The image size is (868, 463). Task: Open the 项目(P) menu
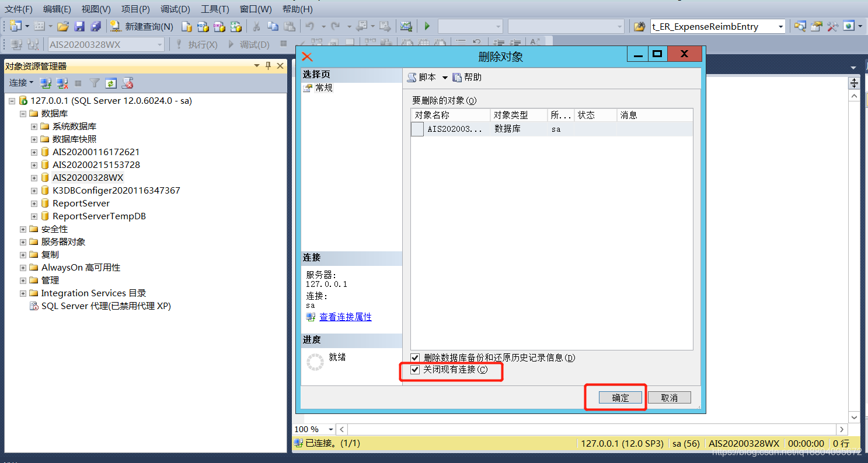click(135, 9)
